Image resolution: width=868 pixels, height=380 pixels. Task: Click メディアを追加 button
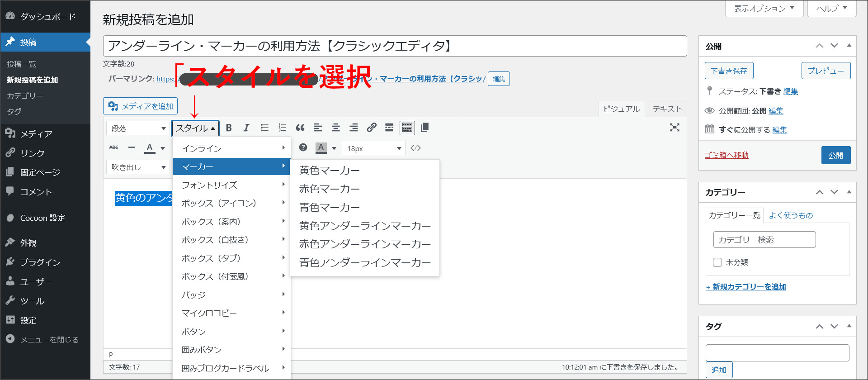[140, 106]
